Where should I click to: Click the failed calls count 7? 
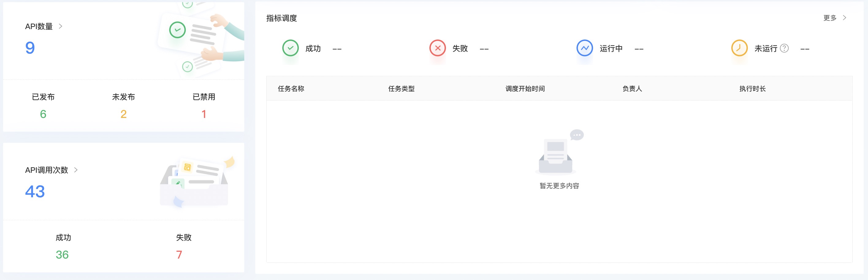(x=179, y=254)
